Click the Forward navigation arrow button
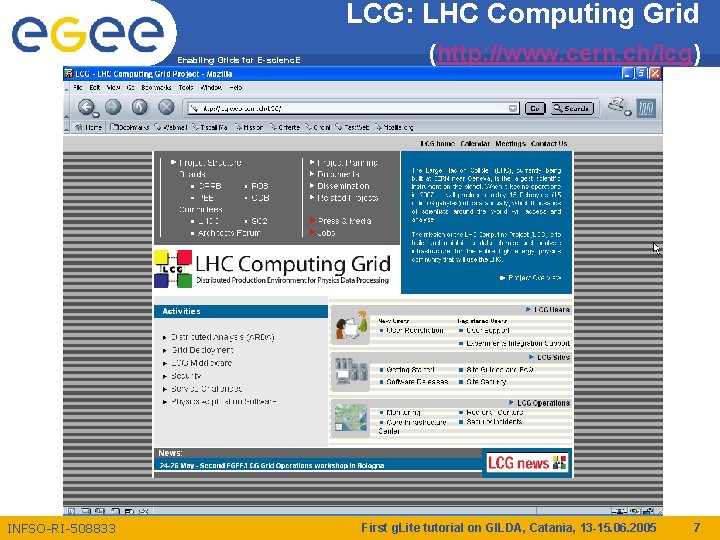The height and width of the screenshot is (540, 720). point(113,107)
